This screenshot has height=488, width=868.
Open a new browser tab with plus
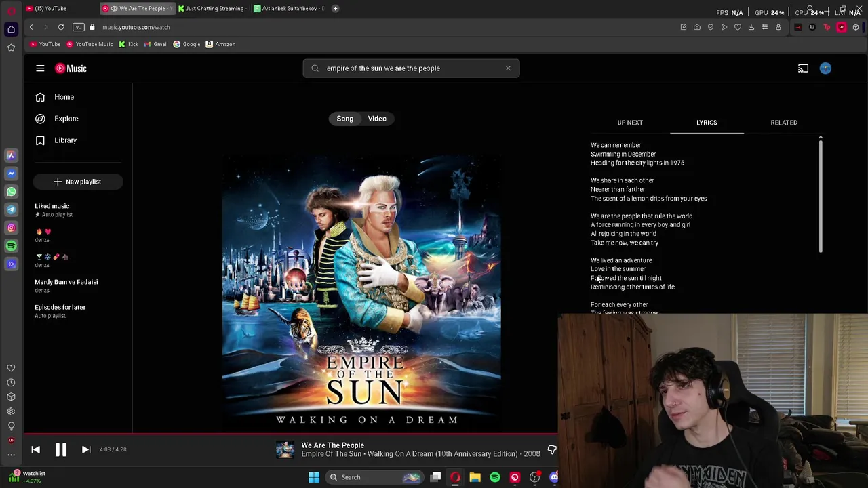[x=335, y=9]
